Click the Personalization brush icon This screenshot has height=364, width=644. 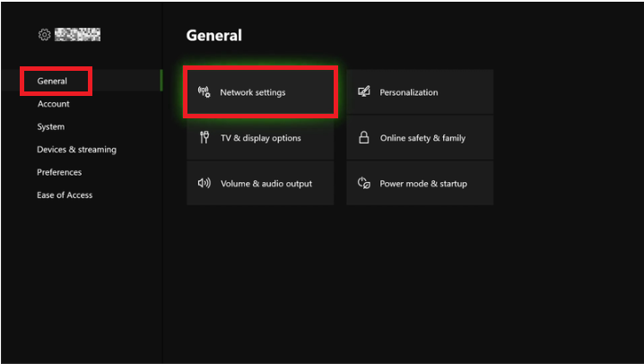364,92
